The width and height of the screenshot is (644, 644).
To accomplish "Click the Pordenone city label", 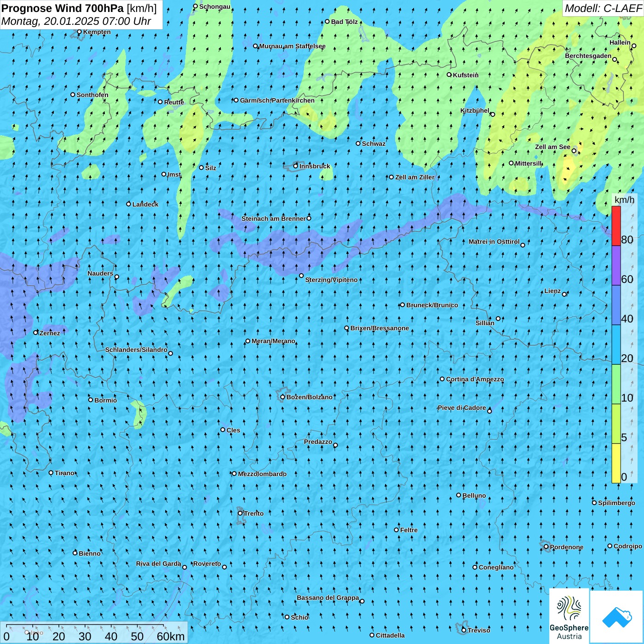I will (x=567, y=547).
